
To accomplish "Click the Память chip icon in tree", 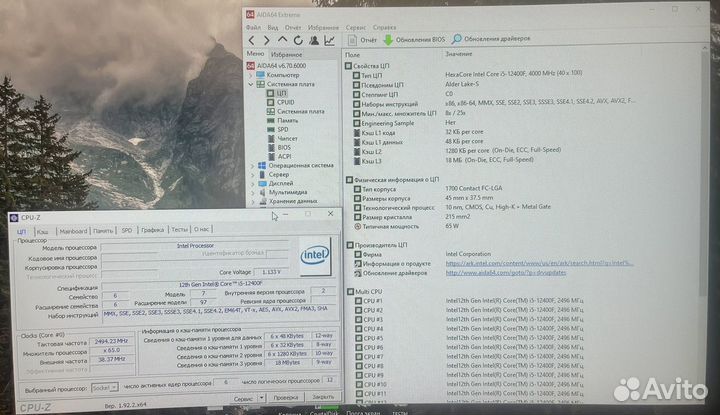I will click(x=271, y=120).
